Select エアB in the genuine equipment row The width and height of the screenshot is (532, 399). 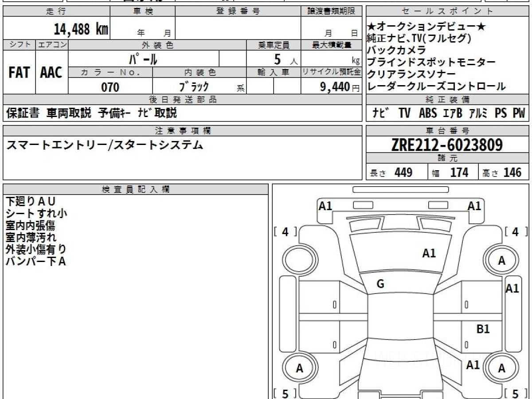point(453,113)
